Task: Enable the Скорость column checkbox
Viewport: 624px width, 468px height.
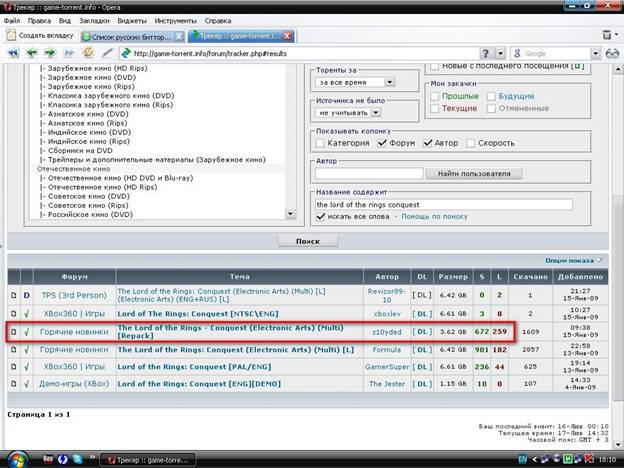Action: (x=470, y=143)
